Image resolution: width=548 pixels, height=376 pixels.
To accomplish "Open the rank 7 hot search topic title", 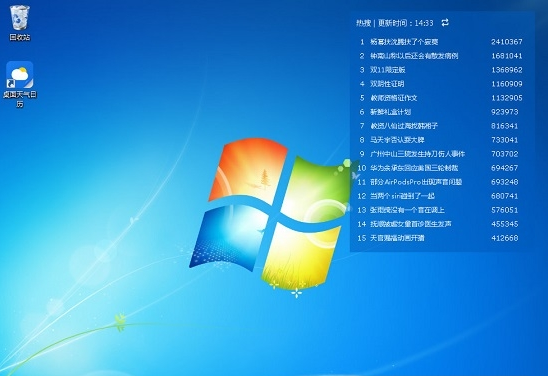I will click(404, 126).
